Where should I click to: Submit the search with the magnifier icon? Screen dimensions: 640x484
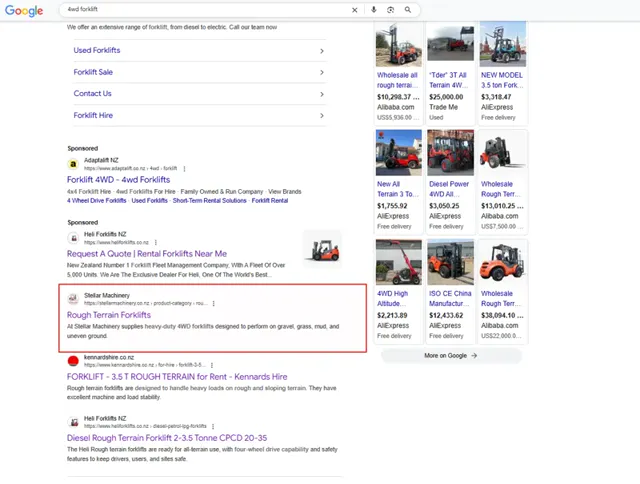407,9
